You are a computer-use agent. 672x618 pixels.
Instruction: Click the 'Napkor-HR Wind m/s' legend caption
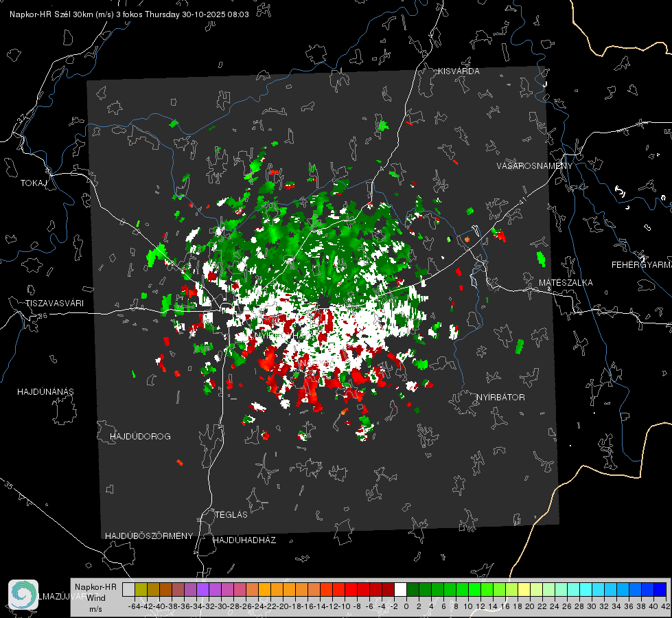95,598
